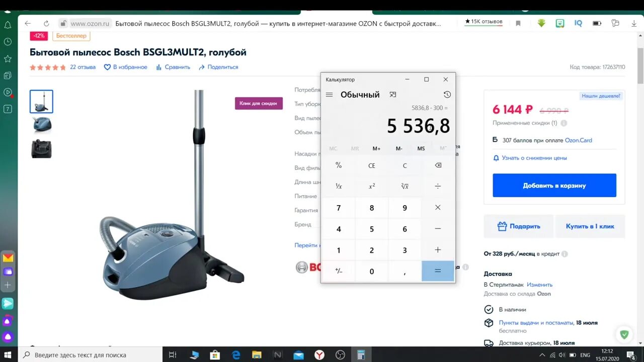The height and width of the screenshot is (362, 644).
Task: Reload the page with refresh icon
Action: point(46,23)
